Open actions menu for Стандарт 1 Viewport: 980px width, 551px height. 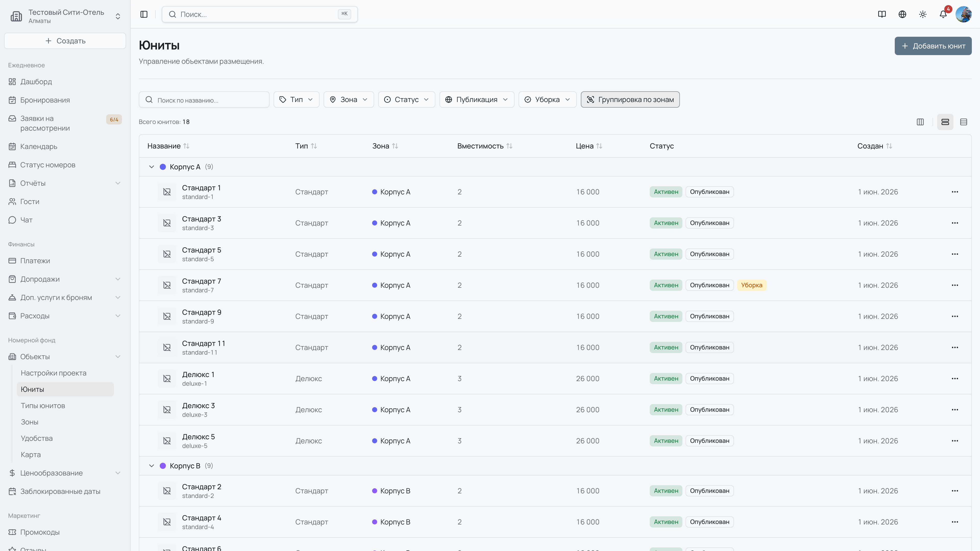(955, 192)
